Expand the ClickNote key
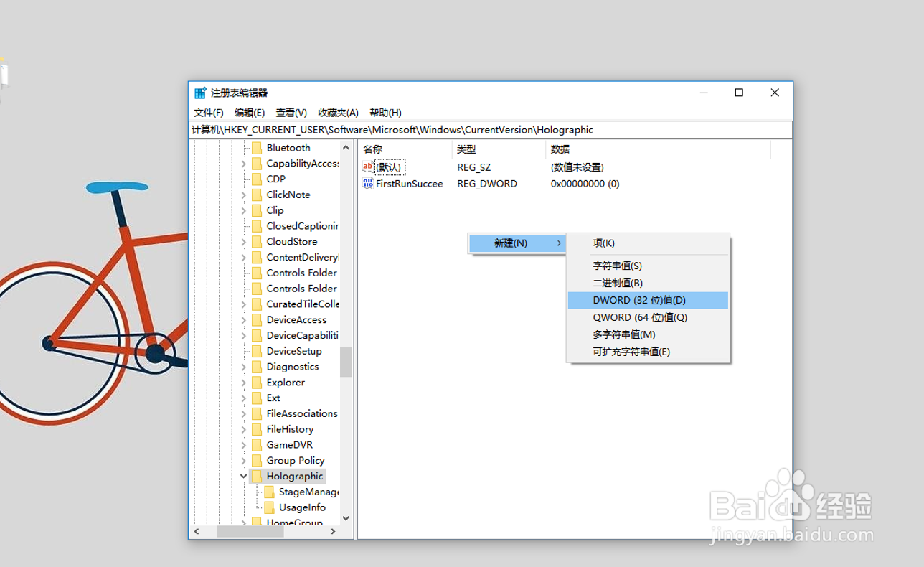Viewport: 924px width, 567px height. click(244, 195)
